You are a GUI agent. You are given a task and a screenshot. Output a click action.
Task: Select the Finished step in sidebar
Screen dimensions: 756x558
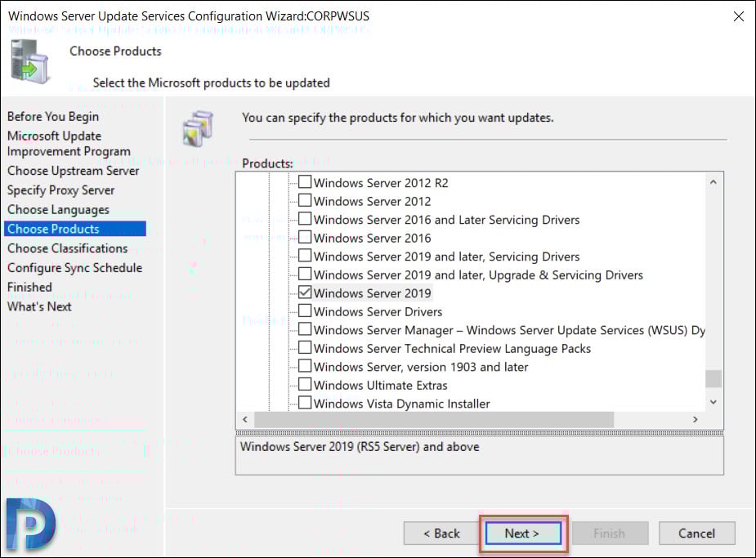pos(29,288)
